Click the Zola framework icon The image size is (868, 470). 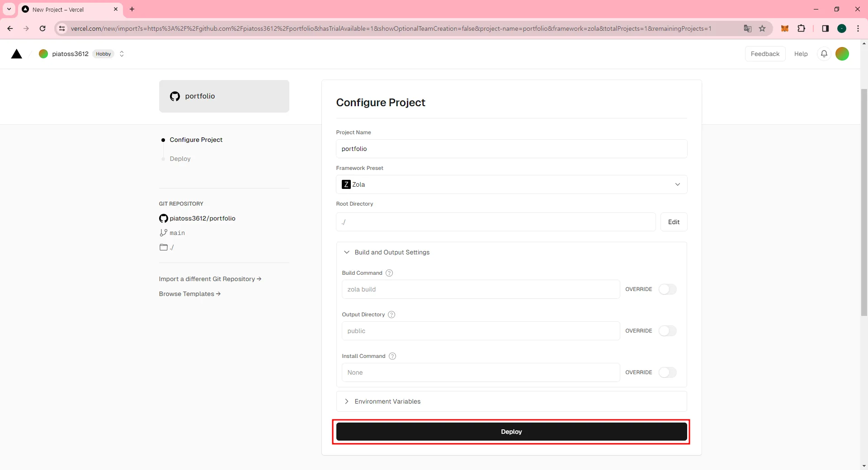(346, 184)
